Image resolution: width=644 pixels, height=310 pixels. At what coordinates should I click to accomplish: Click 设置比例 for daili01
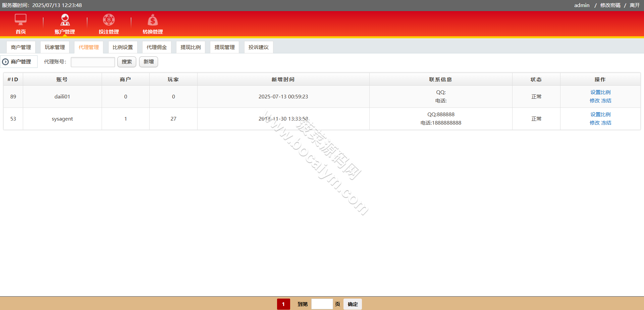point(600,92)
